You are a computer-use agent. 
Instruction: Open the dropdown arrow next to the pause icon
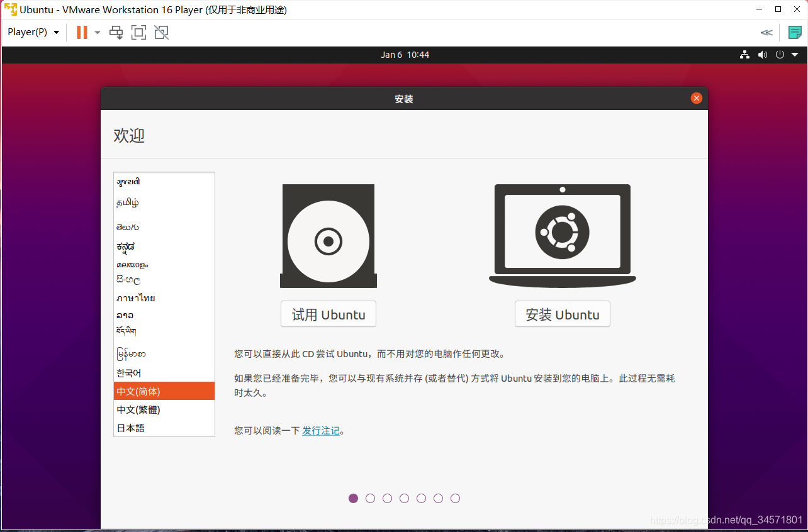[98, 33]
